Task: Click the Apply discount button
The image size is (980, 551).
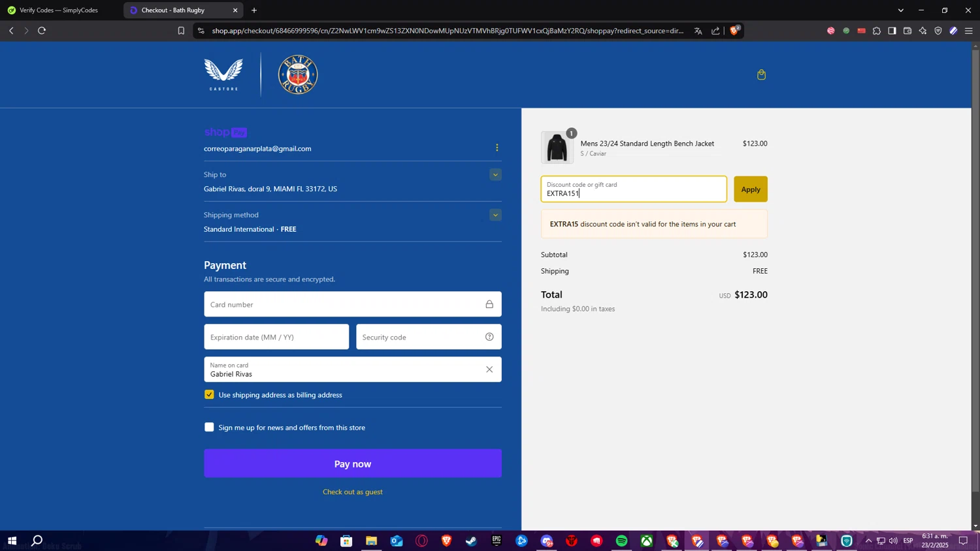Action: [x=750, y=189]
